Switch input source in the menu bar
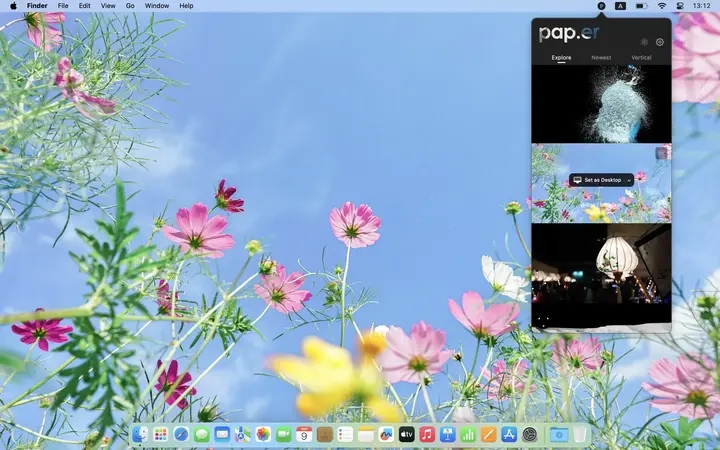 tap(621, 6)
